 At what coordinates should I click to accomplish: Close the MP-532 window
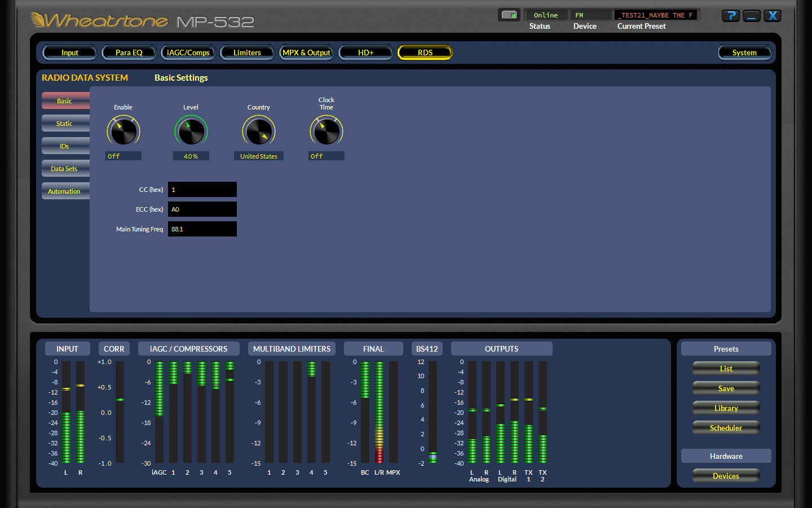pyautogui.click(x=773, y=16)
